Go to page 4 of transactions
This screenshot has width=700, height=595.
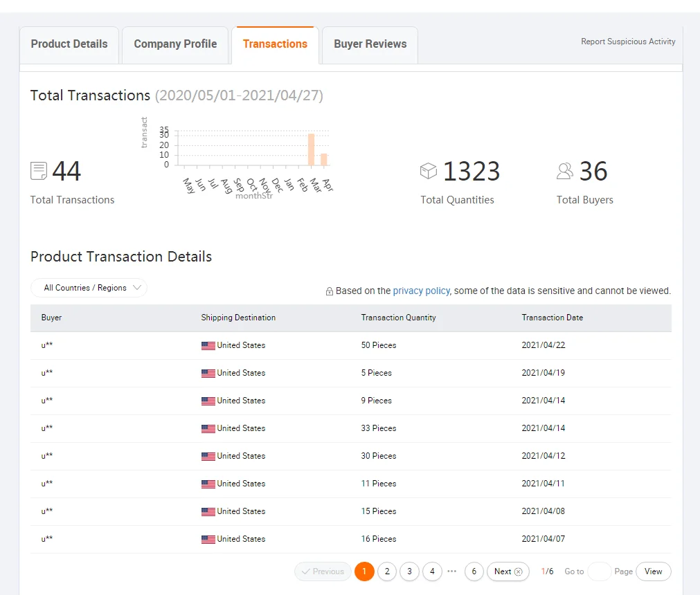click(x=432, y=571)
